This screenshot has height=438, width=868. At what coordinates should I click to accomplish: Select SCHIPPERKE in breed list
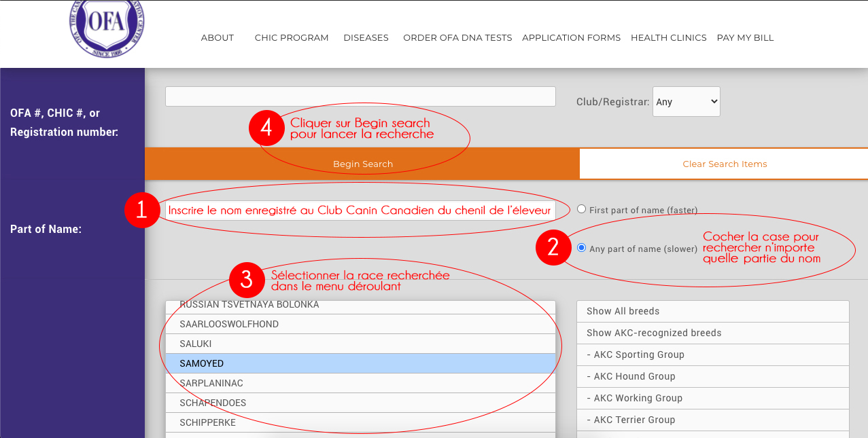click(x=360, y=422)
